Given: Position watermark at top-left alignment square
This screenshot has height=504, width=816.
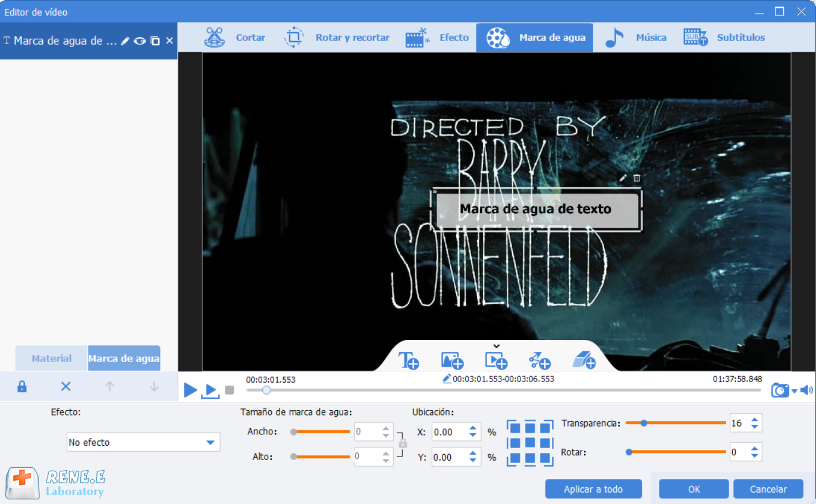Looking at the screenshot, I should pyautogui.click(x=516, y=428).
